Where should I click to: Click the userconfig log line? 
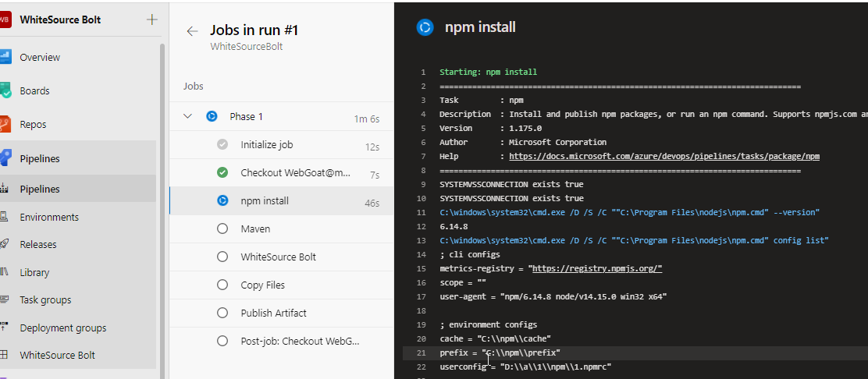(x=525, y=367)
